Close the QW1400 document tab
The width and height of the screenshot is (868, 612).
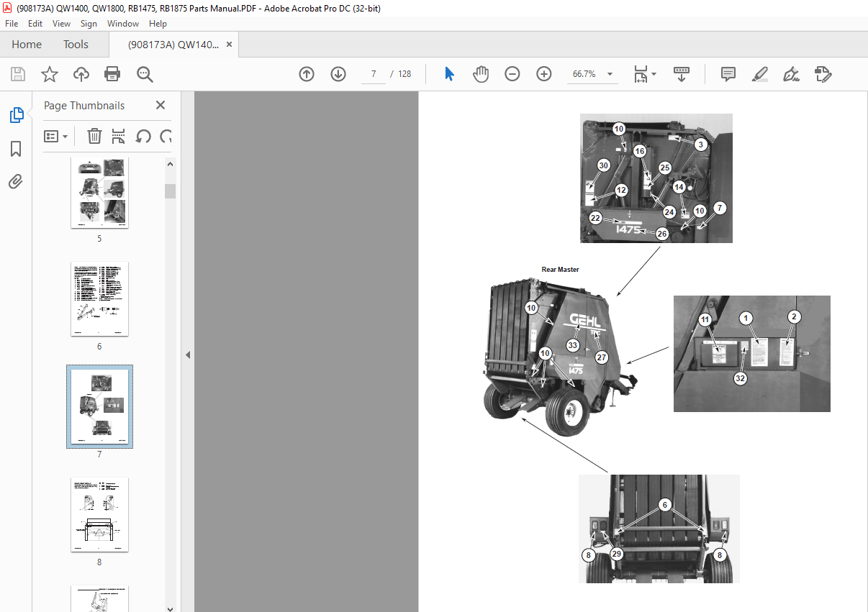tap(229, 44)
